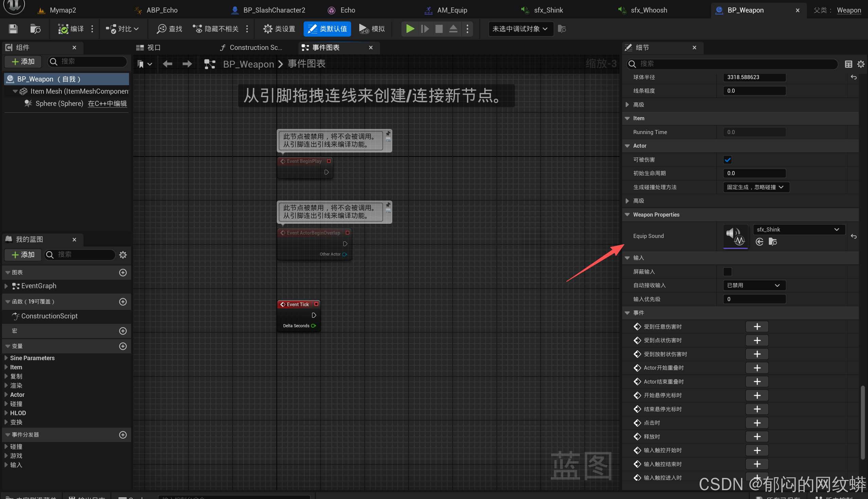Screen dimensions: 868x499
Task: Reset Equip Sound to default value
Action: (854, 236)
